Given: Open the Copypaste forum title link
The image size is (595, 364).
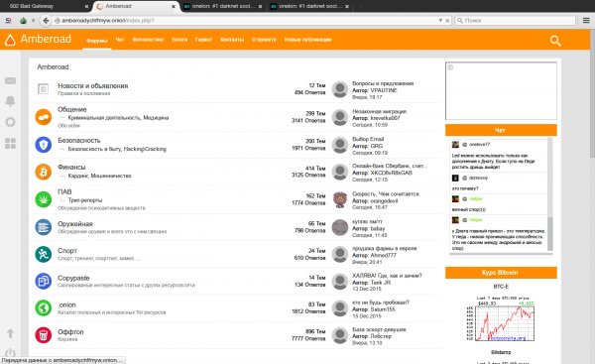Looking at the screenshot, I should (73, 278).
